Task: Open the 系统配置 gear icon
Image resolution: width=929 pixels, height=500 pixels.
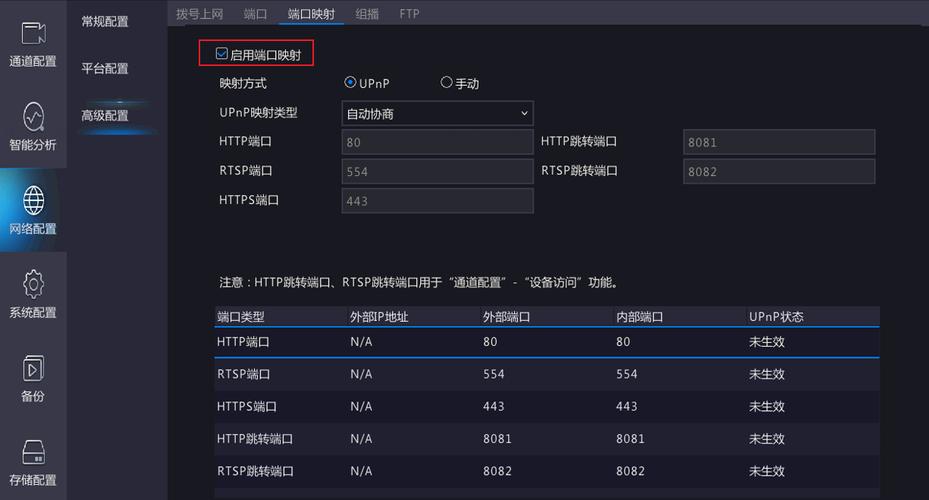Action: pos(33,284)
